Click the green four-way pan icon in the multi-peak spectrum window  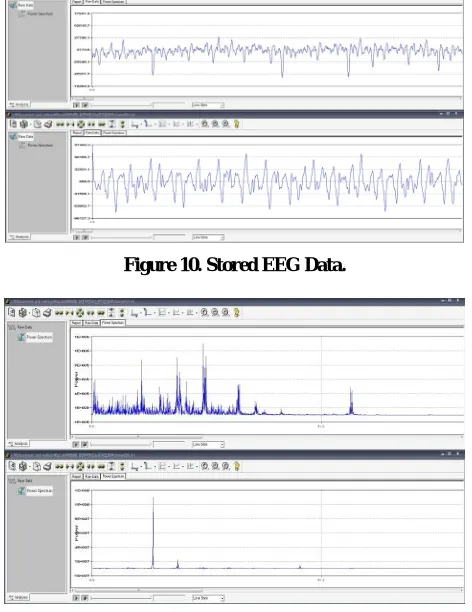pyautogui.click(x=80, y=313)
